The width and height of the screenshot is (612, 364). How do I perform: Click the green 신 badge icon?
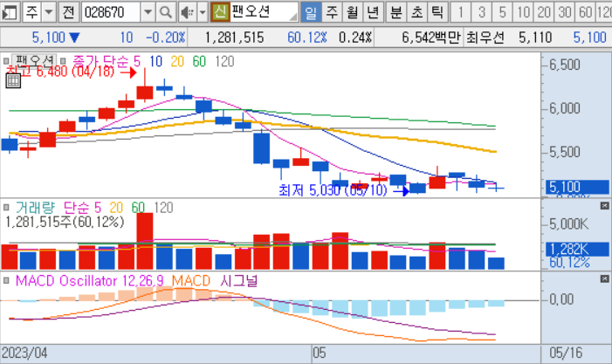pyautogui.click(x=220, y=12)
